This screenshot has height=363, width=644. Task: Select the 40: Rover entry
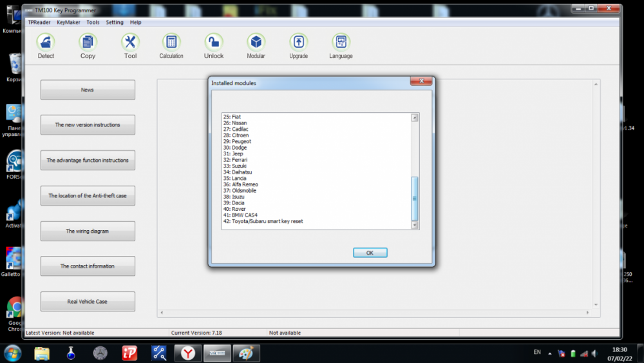[x=234, y=210]
